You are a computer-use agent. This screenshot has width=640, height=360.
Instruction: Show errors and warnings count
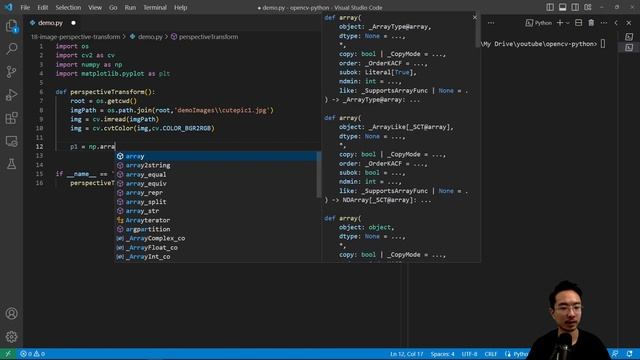33,354
